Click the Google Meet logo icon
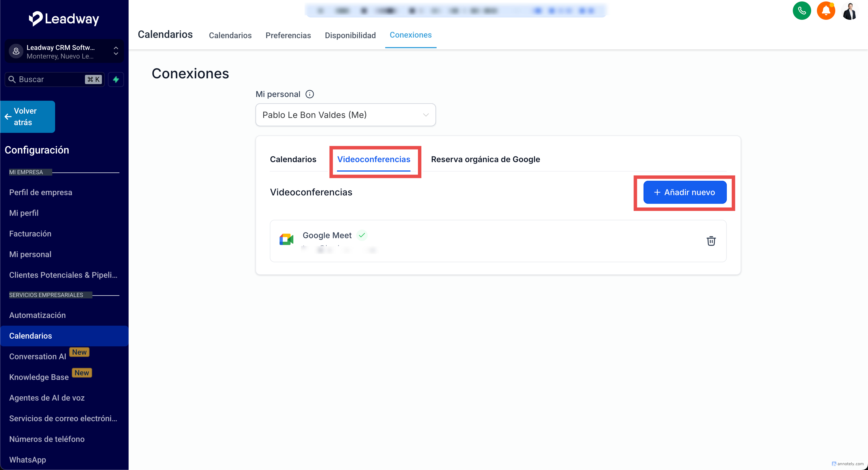Screen dimensions: 868x470 point(286,239)
